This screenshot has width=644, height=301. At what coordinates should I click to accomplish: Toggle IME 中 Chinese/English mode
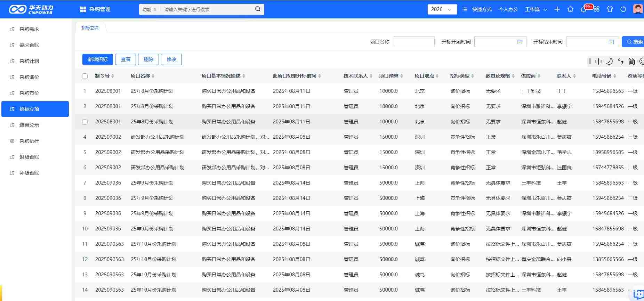pos(598,62)
